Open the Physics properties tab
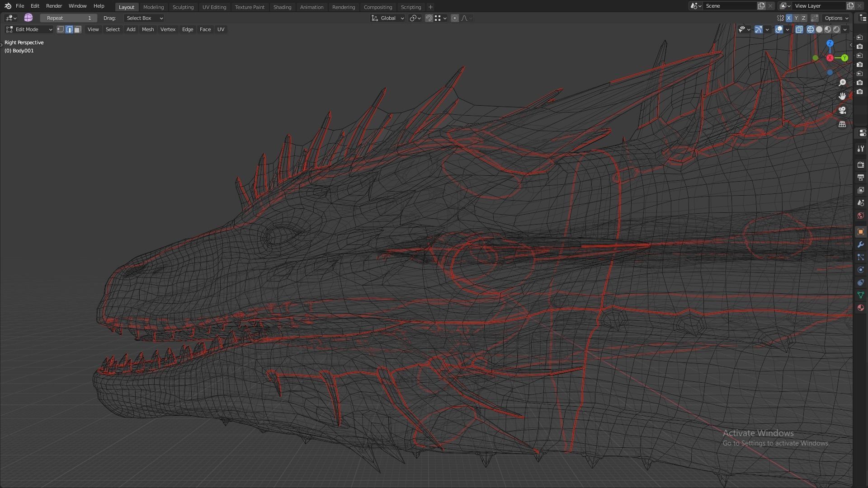The width and height of the screenshot is (868, 488). (x=861, y=270)
